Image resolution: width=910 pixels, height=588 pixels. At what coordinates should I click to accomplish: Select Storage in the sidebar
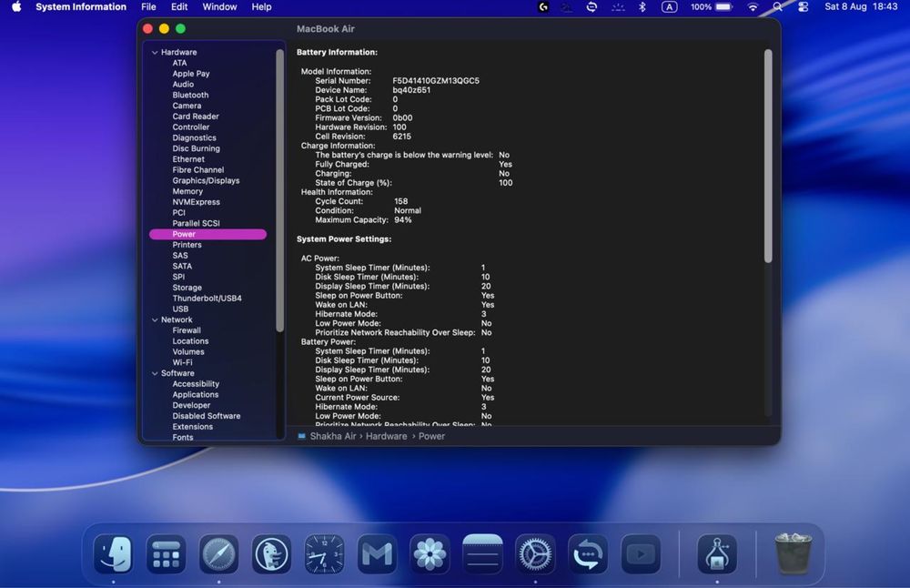[187, 288]
